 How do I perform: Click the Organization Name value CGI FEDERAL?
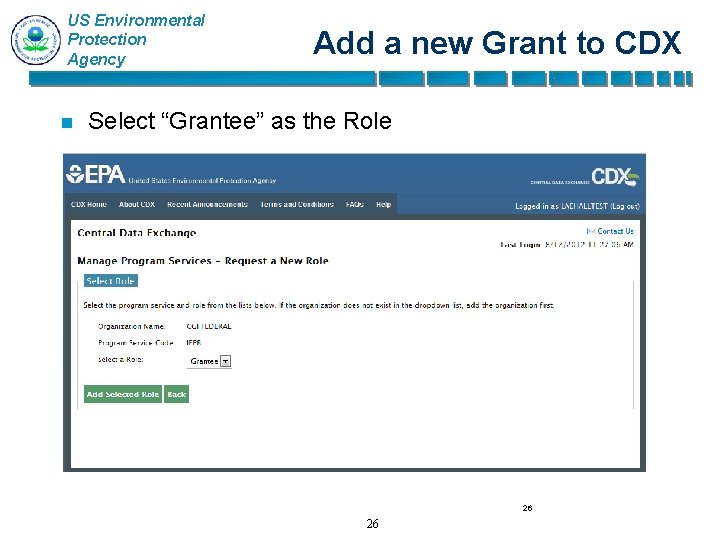[x=209, y=326]
